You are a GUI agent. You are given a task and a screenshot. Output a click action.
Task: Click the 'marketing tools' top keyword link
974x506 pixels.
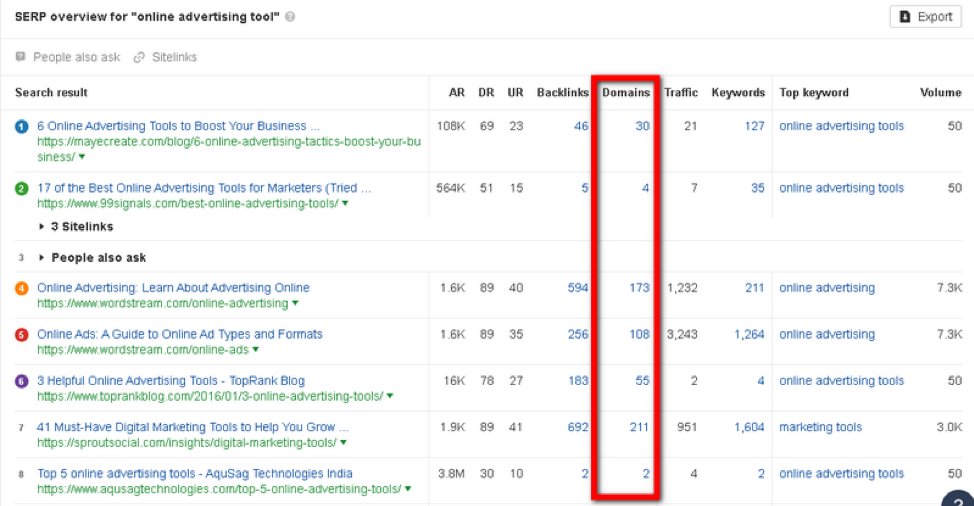click(x=820, y=428)
